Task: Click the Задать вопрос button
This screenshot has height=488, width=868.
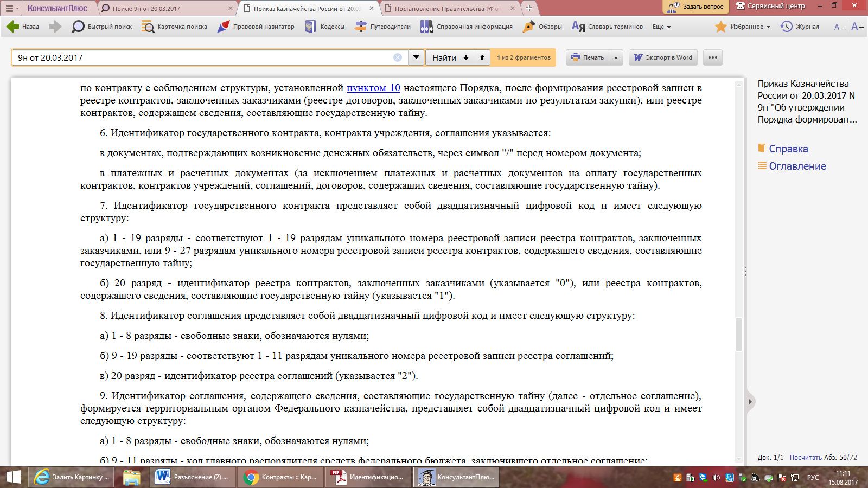Action: pyautogui.click(x=696, y=7)
